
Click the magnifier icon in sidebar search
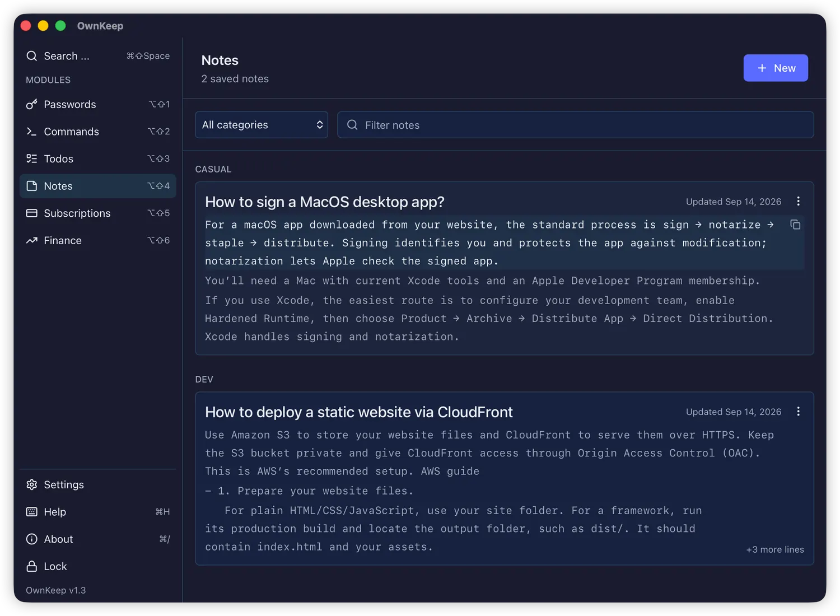32,56
